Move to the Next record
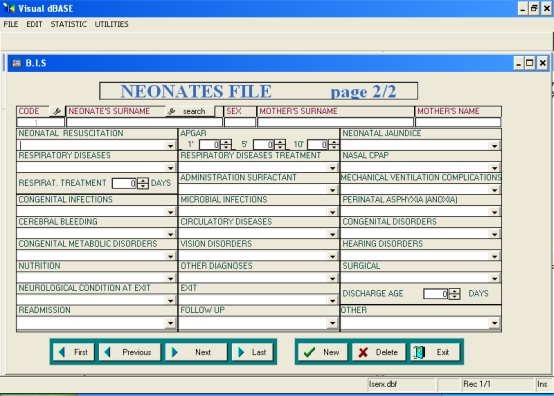554x396 pixels. pos(196,352)
